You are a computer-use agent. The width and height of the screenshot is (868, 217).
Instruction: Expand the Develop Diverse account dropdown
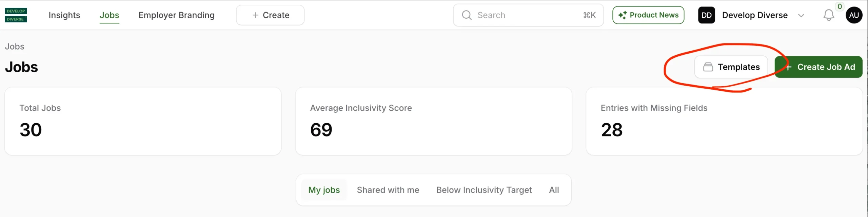pyautogui.click(x=801, y=16)
